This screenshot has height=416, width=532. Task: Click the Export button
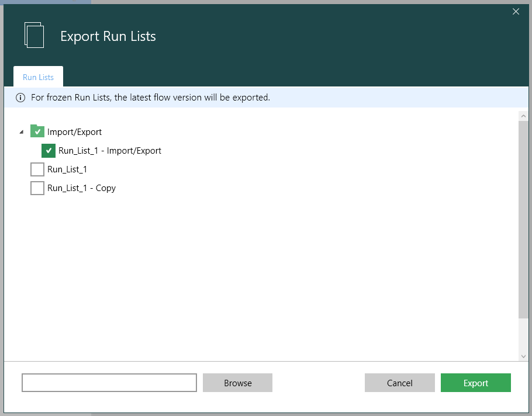tap(475, 383)
